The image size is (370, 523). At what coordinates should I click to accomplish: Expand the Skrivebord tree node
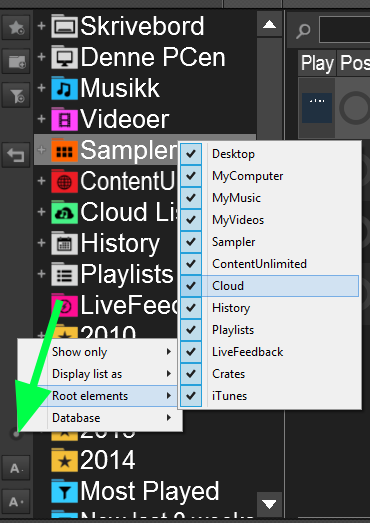(x=41, y=26)
